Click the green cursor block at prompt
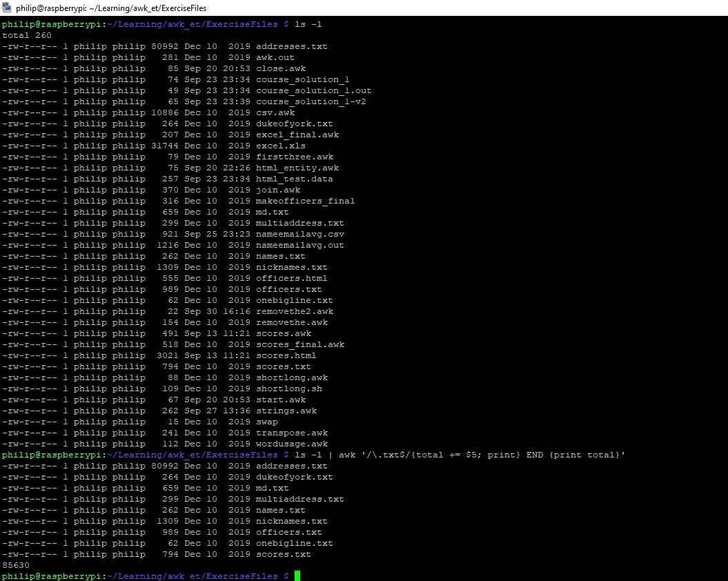This screenshot has width=728, height=581. 297,576
